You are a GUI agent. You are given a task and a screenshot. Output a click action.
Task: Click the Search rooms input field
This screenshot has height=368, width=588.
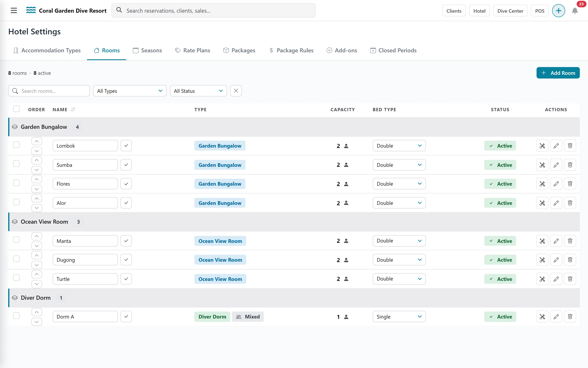pos(49,91)
